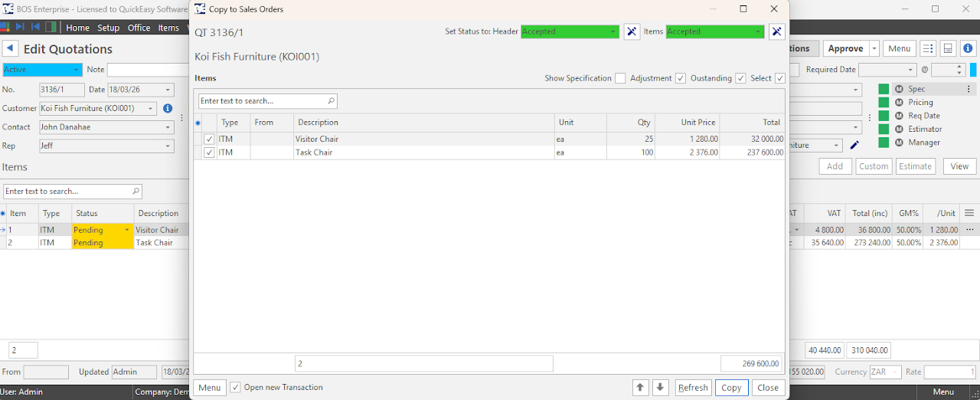This screenshot has width=980, height=400.
Task: Click the M icon beside Manager
Action: pyautogui.click(x=899, y=143)
